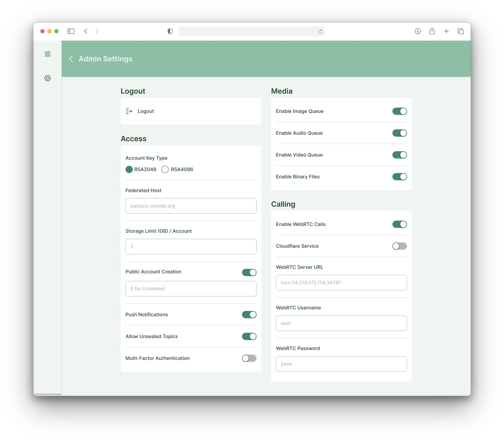This screenshot has height=440, width=504.
Task: Select the RSA4096 key type
Action: click(165, 169)
